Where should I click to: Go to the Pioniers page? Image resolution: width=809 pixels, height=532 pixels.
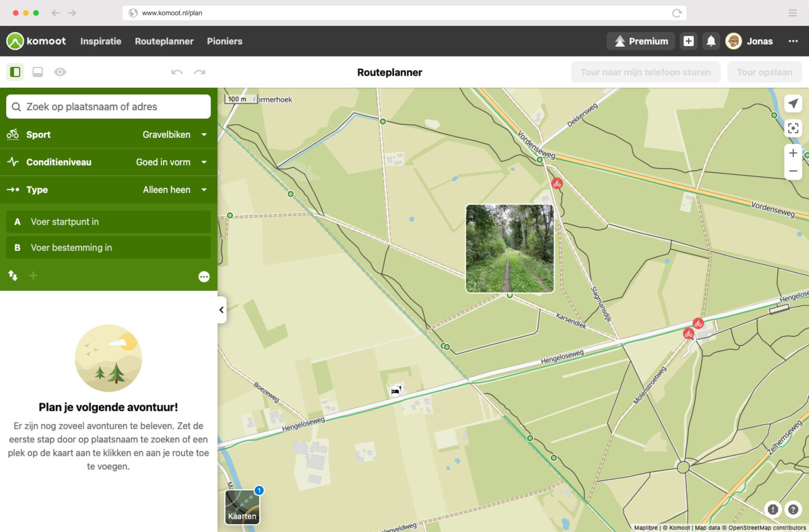[x=225, y=41]
